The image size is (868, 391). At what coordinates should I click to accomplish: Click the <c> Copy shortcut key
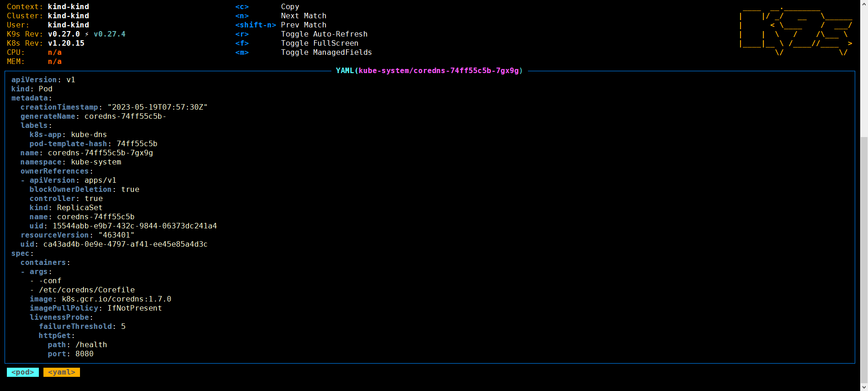[242, 7]
